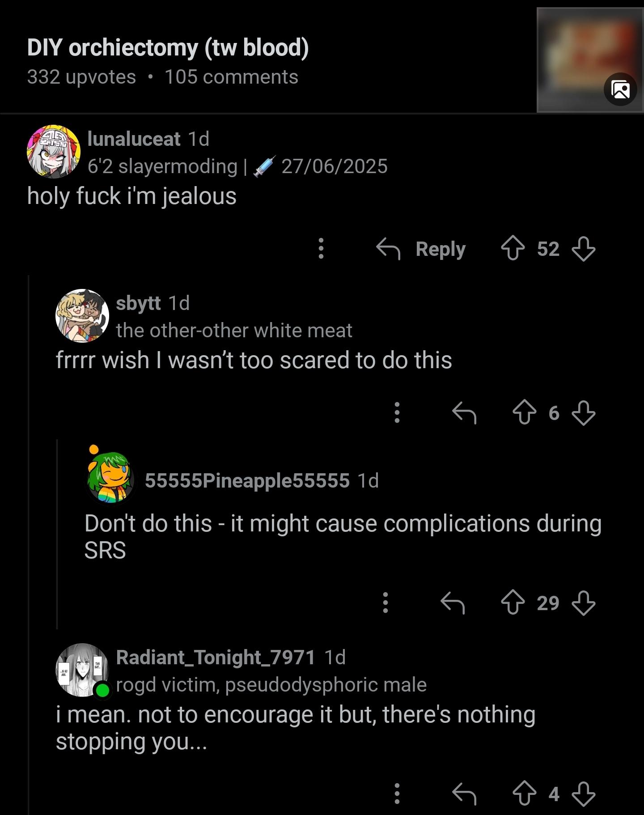Image resolution: width=644 pixels, height=815 pixels.
Task: Open the post title DIY orchiectomy
Action: [x=168, y=47]
